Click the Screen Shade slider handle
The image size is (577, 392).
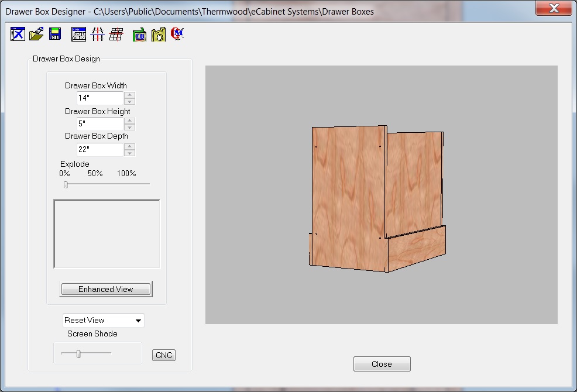point(78,353)
